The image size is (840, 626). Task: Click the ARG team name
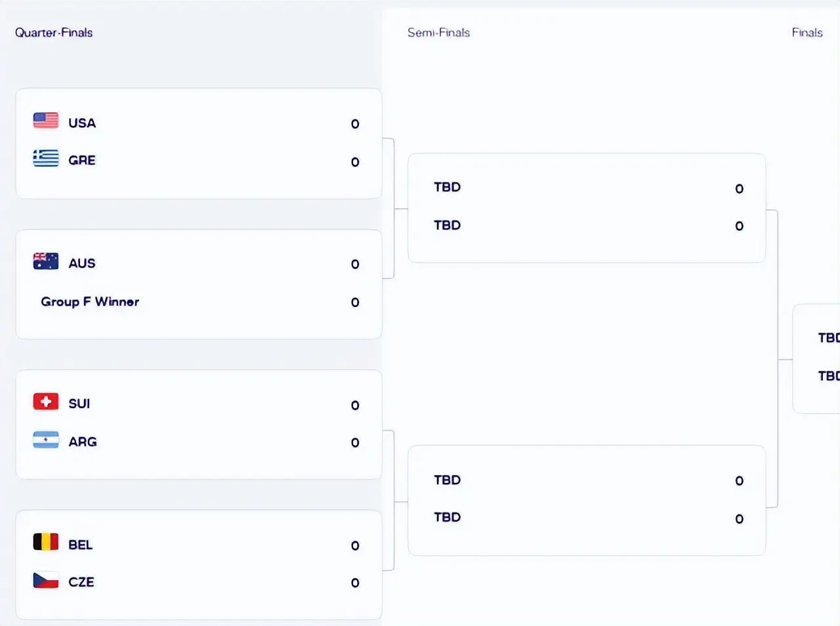(x=83, y=442)
